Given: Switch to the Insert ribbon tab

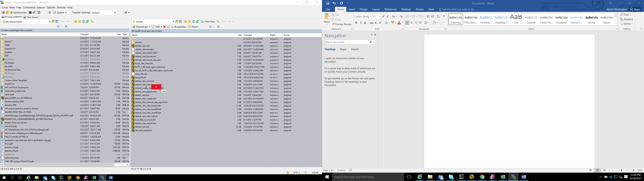Looking at the screenshot, I should [352, 10].
